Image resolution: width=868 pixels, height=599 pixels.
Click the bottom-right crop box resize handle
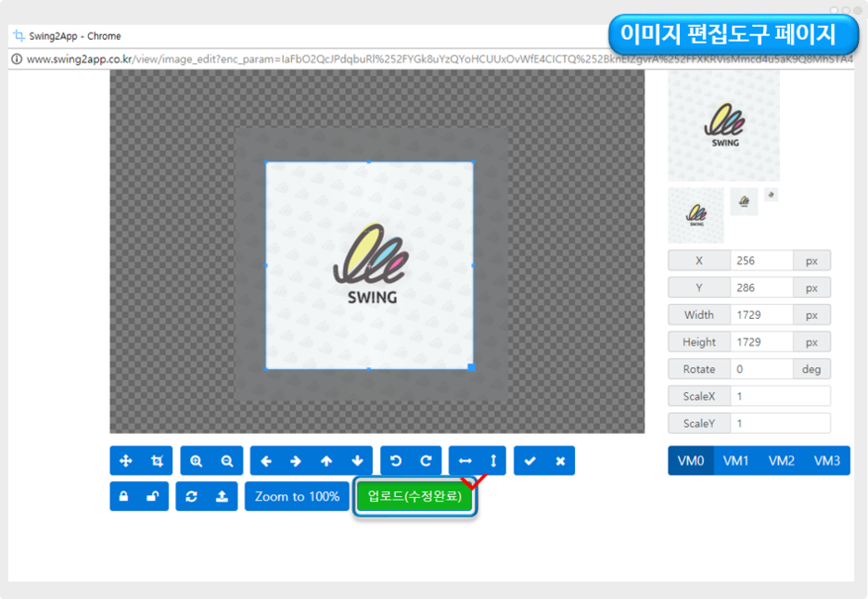coord(472,367)
